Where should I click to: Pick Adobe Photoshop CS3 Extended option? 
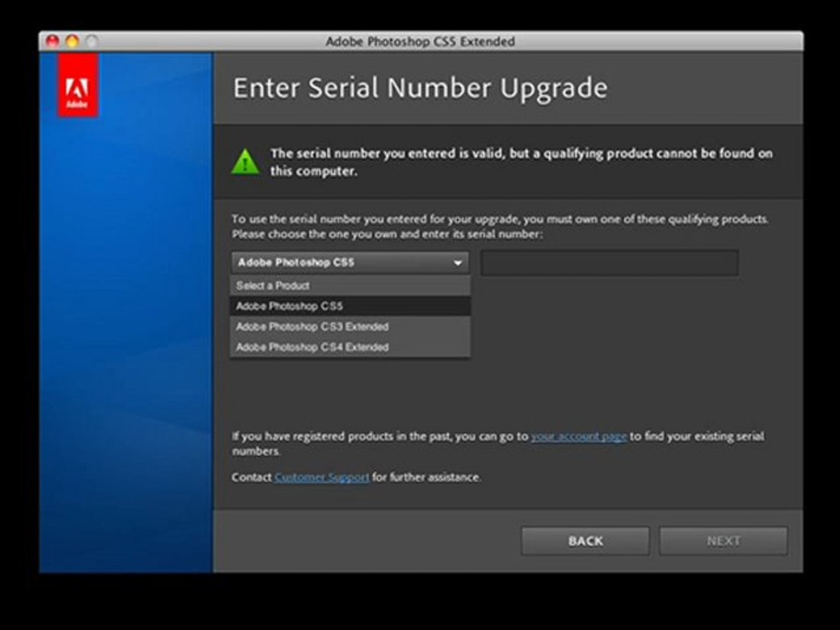tap(350, 327)
